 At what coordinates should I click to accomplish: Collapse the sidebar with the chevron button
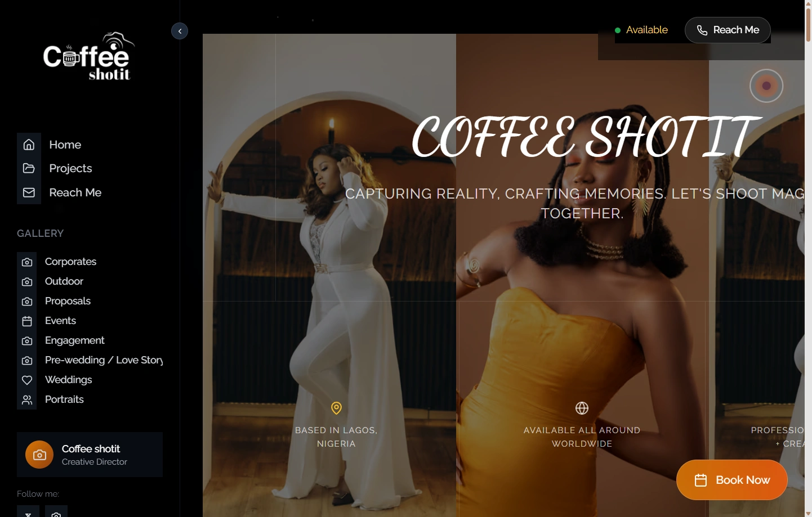tap(180, 31)
